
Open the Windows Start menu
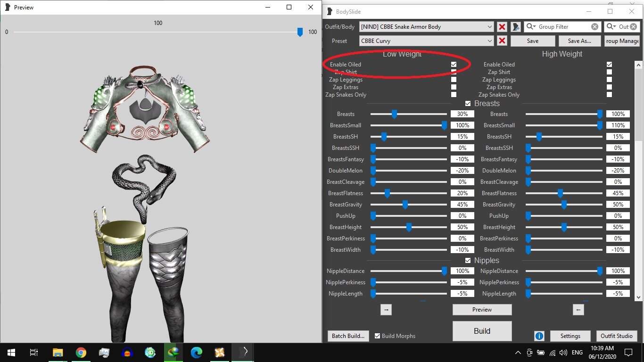tap(11, 353)
